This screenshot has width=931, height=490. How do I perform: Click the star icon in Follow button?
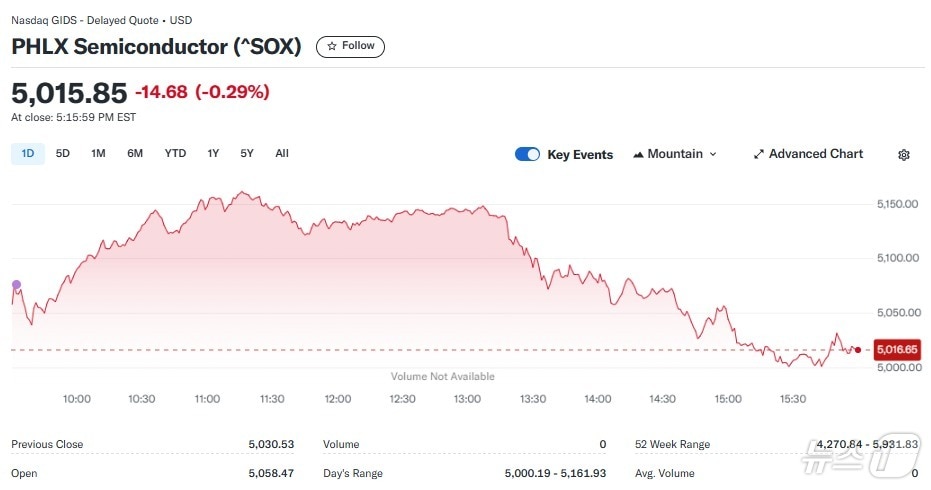(x=332, y=46)
